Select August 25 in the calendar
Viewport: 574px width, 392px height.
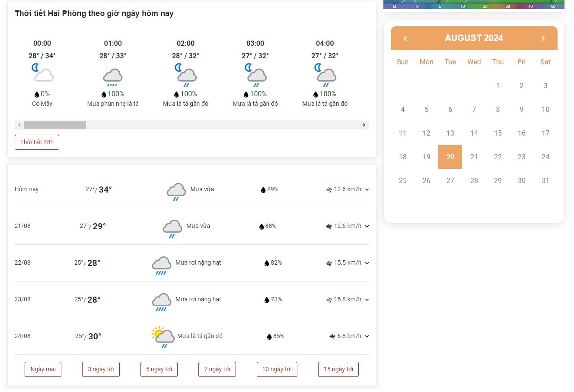coord(402,180)
